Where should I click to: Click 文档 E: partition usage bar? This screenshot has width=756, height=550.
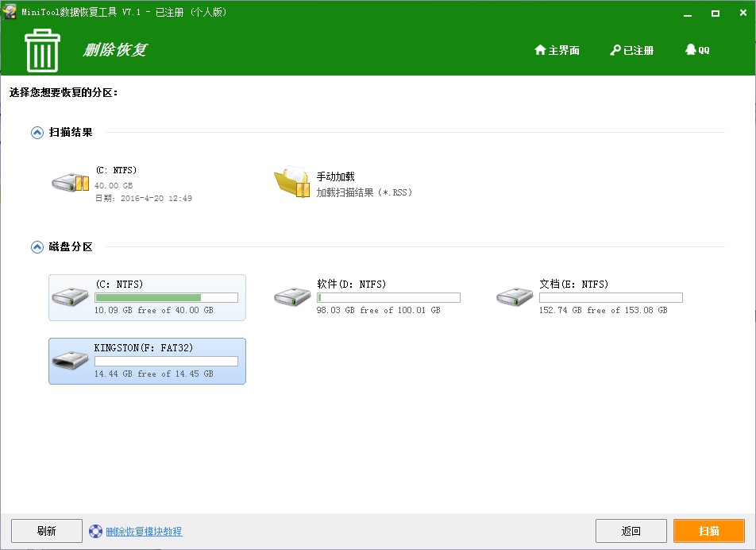(x=611, y=298)
